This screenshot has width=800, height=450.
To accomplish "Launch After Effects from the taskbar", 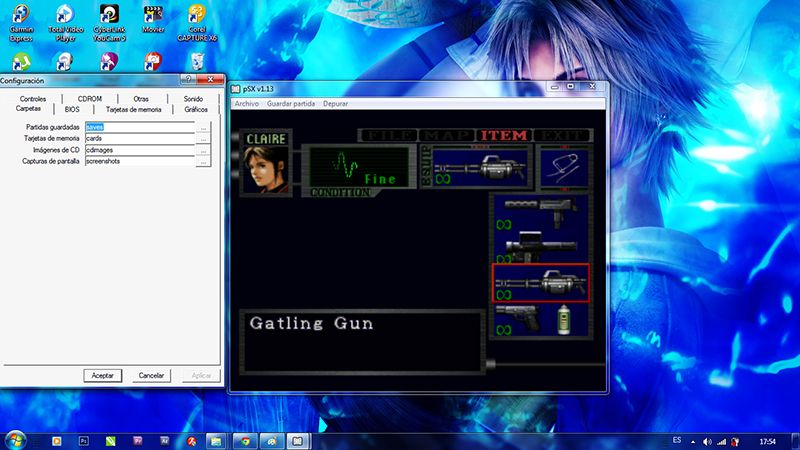I will [x=164, y=441].
